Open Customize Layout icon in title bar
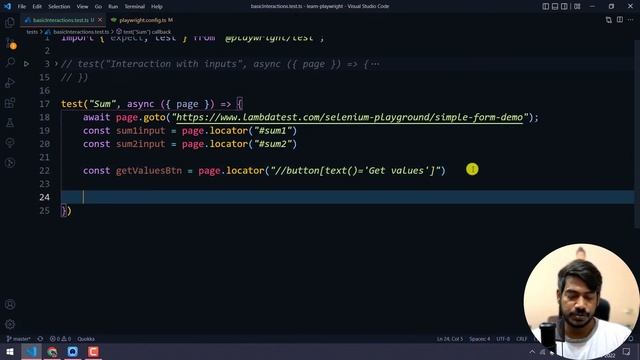The image size is (640, 360). [x=577, y=7]
